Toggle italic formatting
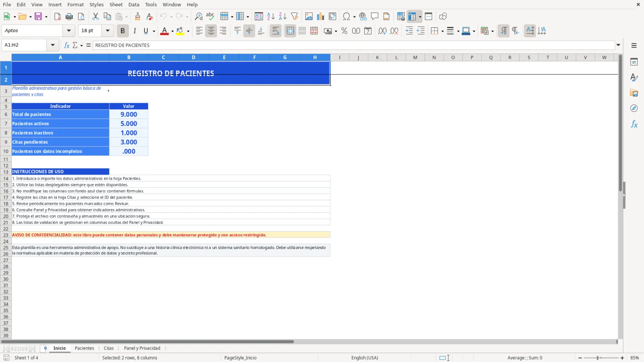This screenshot has width=644, height=362. pos(134,31)
